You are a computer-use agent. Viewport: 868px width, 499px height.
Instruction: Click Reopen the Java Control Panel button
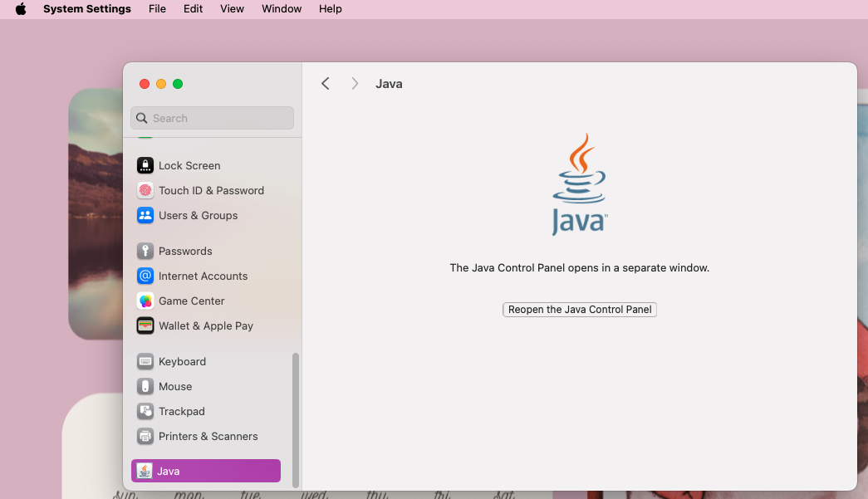580,309
